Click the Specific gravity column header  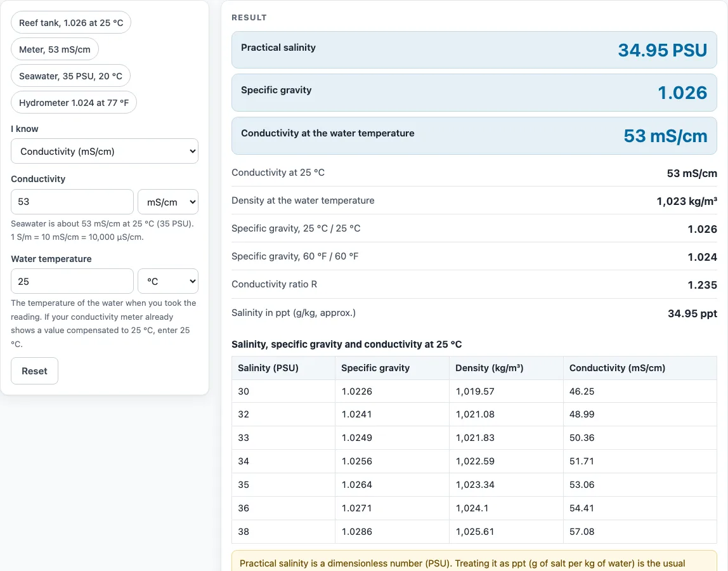[x=392, y=368]
